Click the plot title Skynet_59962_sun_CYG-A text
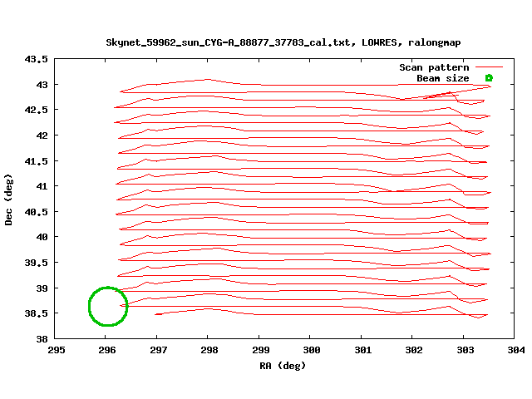This screenshot has width=532, height=399. click(x=283, y=42)
